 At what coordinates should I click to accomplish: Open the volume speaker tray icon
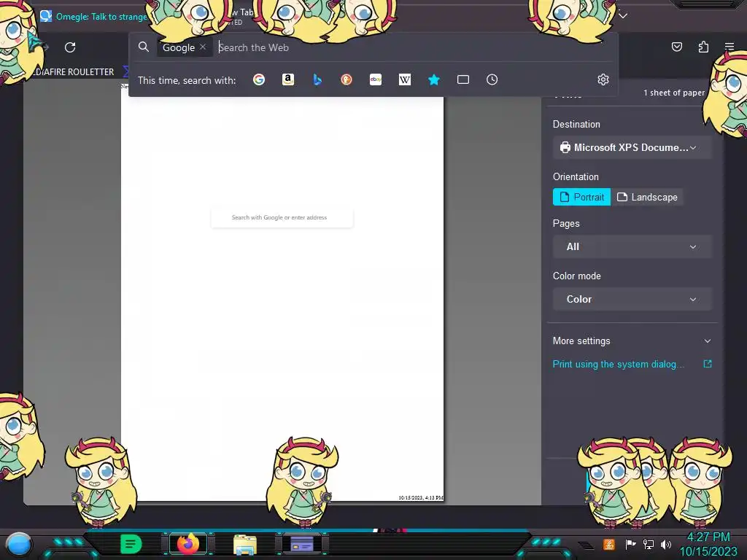665,544
